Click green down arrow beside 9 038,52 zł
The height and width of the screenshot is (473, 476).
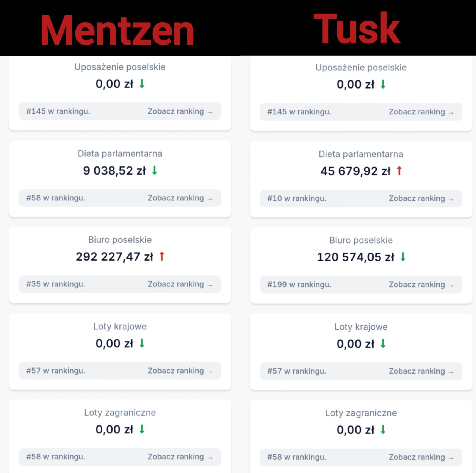click(x=155, y=170)
